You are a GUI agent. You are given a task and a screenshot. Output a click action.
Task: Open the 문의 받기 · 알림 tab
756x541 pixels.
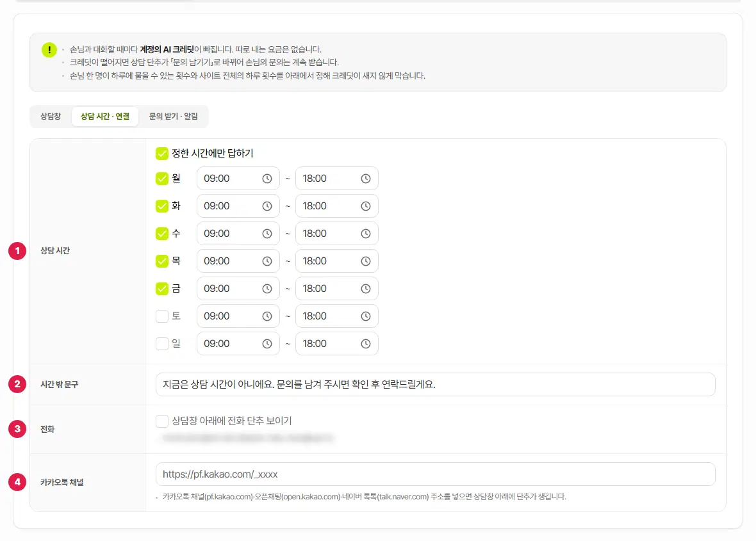(x=173, y=116)
